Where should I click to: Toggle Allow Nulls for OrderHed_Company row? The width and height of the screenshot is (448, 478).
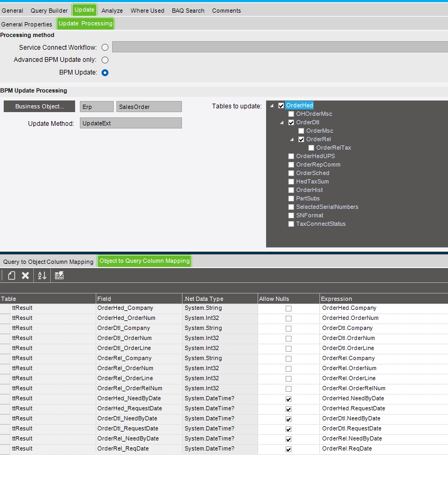click(288, 308)
